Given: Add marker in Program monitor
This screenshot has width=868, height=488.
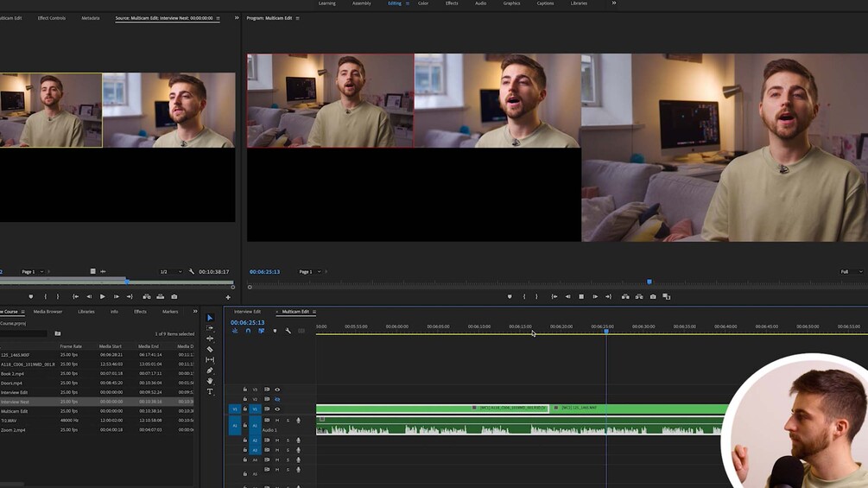Looking at the screenshot, I should (x=510, y=296).
